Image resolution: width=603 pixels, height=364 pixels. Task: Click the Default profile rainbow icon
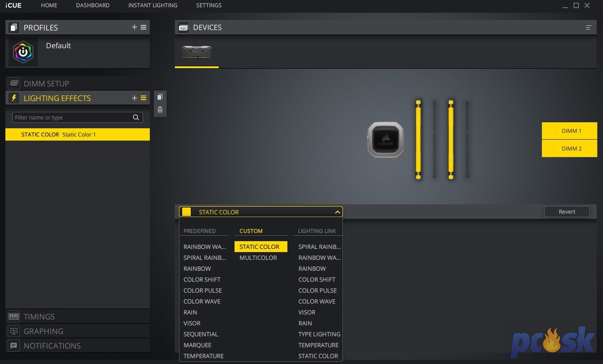coord(23,52)
